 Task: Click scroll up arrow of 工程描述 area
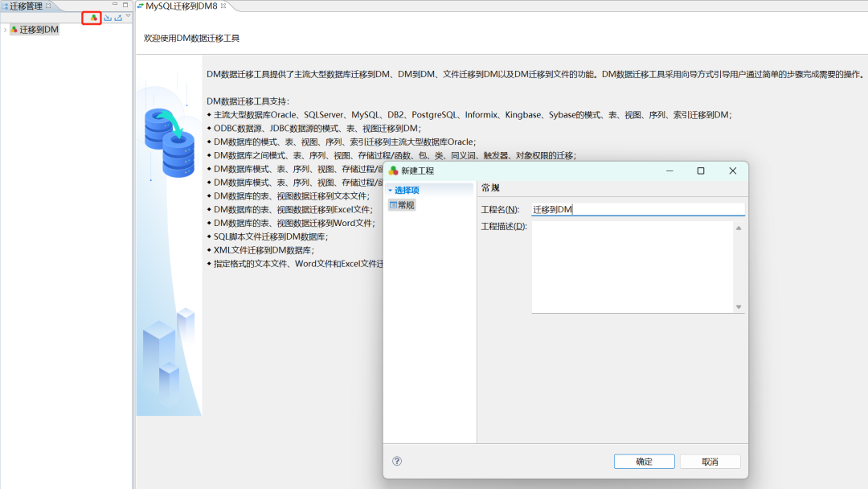(739, 228)
